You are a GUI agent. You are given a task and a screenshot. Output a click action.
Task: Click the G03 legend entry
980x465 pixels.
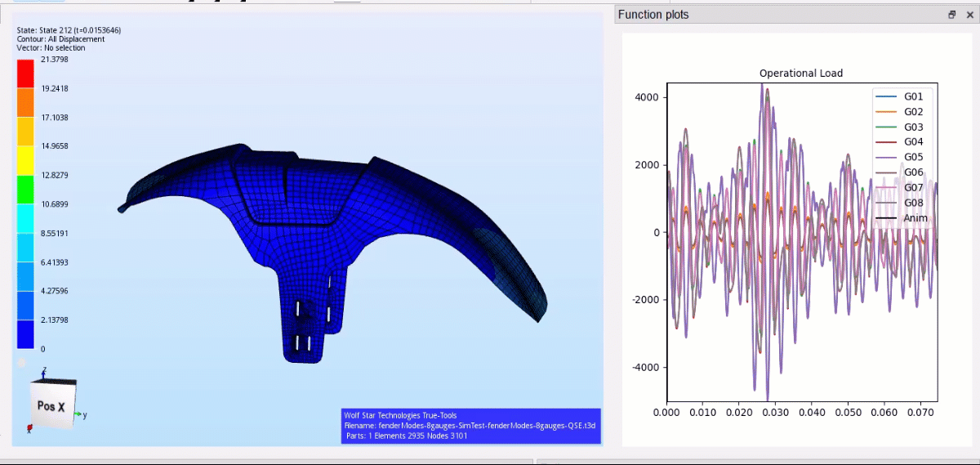click(900, 127)
